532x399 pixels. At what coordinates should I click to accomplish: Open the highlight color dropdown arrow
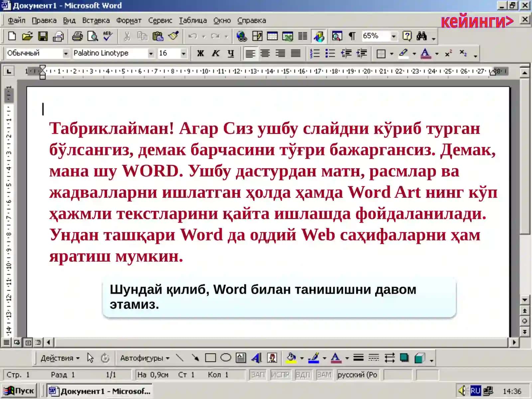(x=414, y=54)
